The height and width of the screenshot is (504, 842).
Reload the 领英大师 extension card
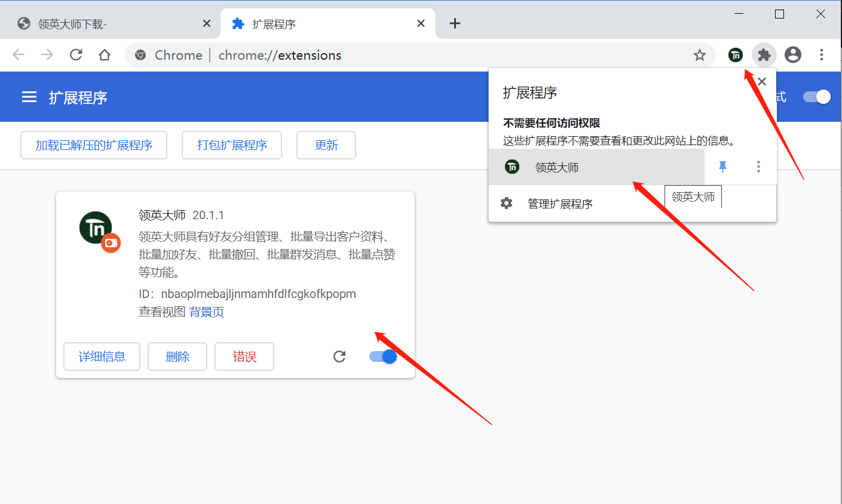(x=339, y=357)
